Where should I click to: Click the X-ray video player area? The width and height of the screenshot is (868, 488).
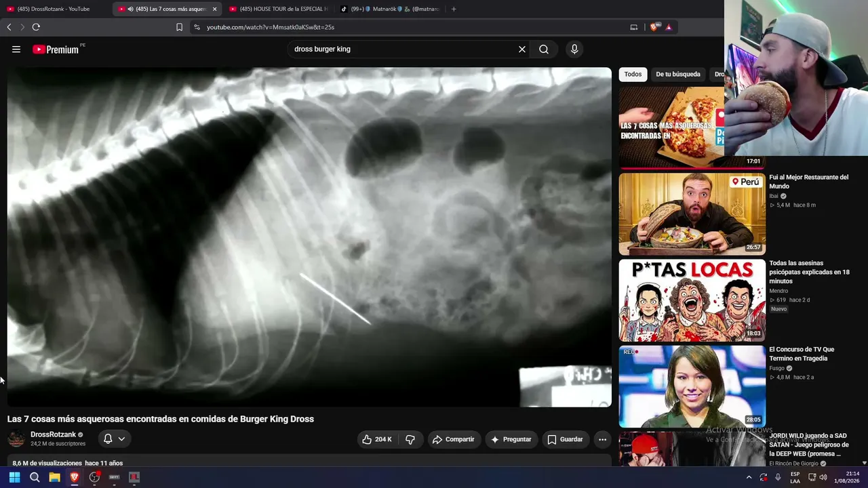[x=309, y=237]
